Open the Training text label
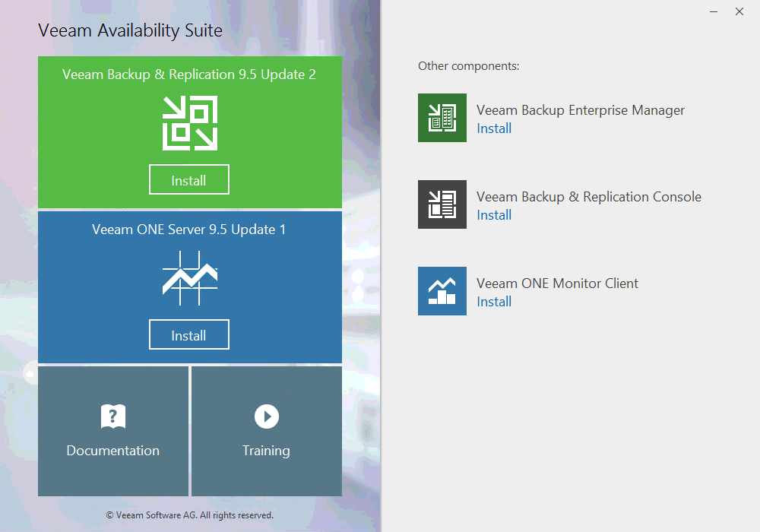This screenshot has width=760, height=532. (x=266, y=451)
